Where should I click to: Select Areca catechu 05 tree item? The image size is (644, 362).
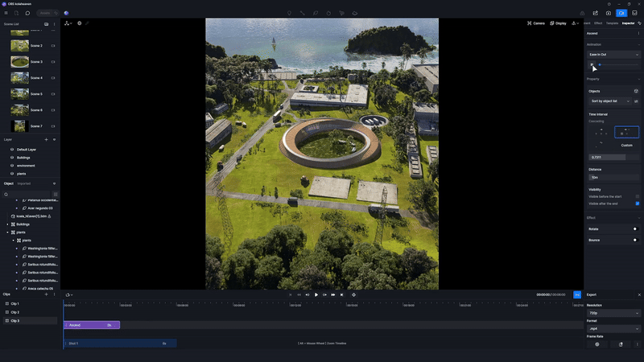coord(39,289)
